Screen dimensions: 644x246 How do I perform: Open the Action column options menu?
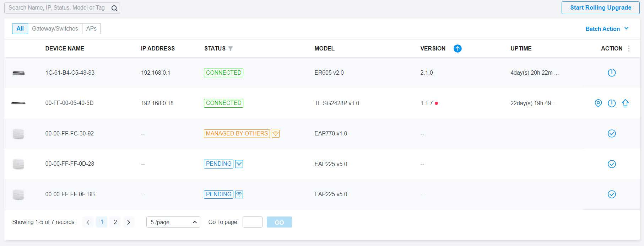(x=629, y=49)
